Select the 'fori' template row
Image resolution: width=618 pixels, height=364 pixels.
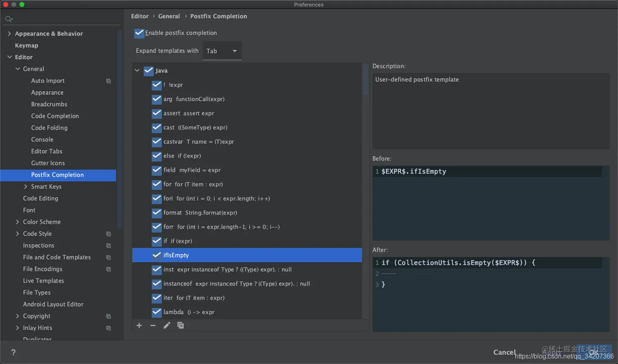pos(247,199)
